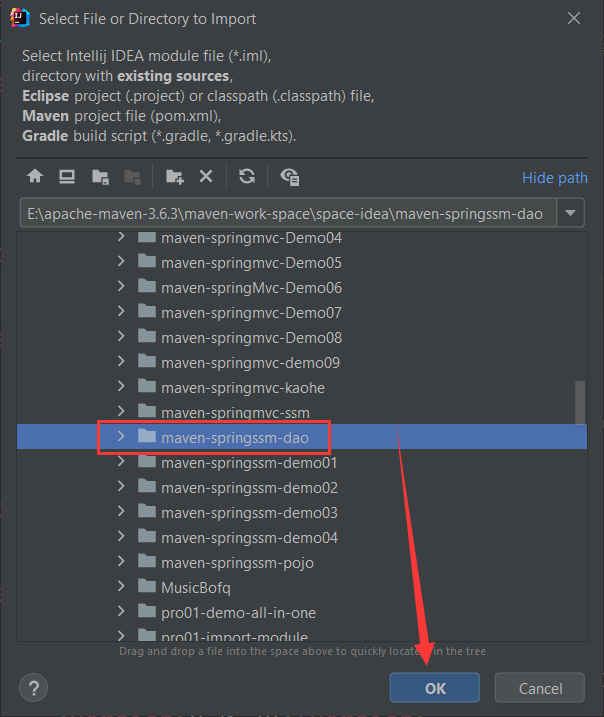Expand the maven-springmvc-kaohe folder
Screen dimensions: 604x717
tap(121, 386)
